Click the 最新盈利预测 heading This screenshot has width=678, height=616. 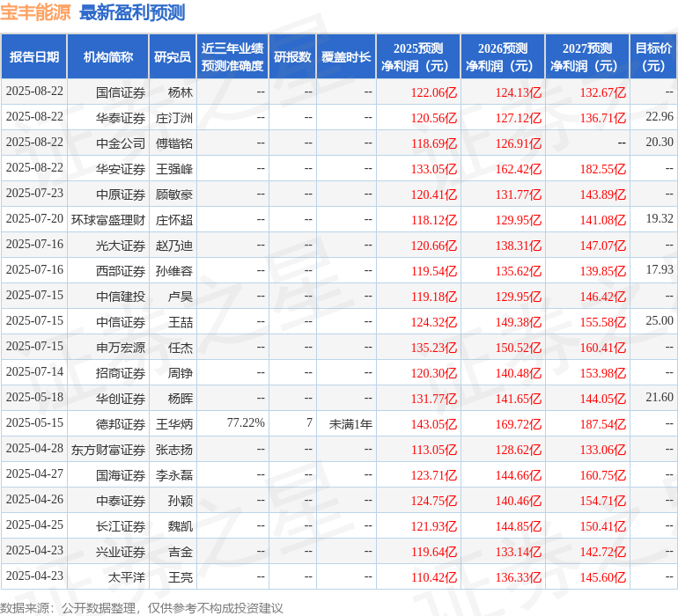(x=132, y=13)
